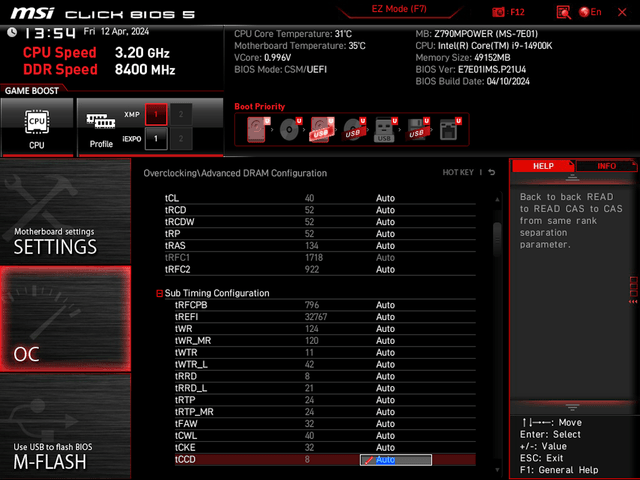Open the HOT KEY list
Image resolution: width=640 pixels, height=480 pixels.
click(458, 173)
